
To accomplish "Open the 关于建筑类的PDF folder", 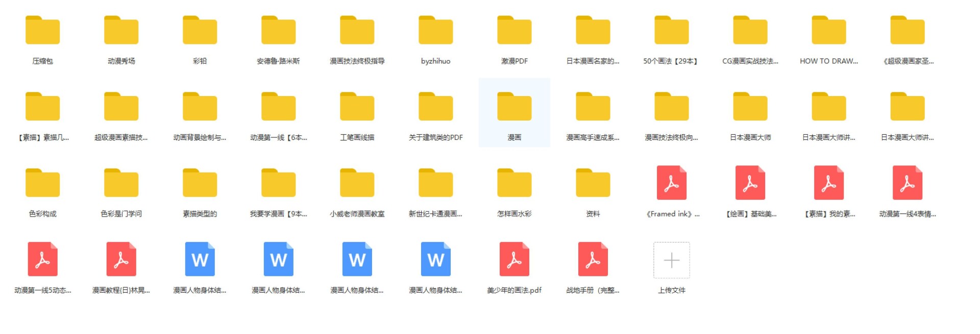I will pos(435,107).
